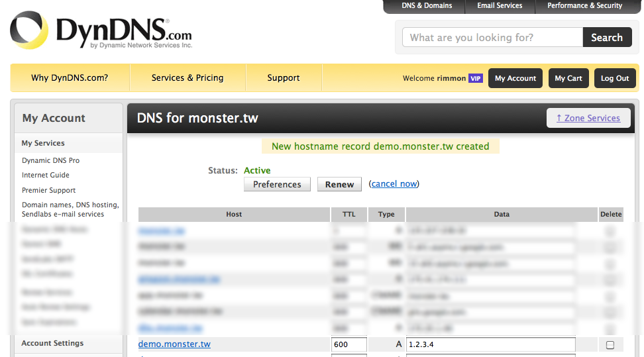This screenshot has height=357, width=644.
Task: Click the My Account sidebar heading
Action: pos(54,118)
